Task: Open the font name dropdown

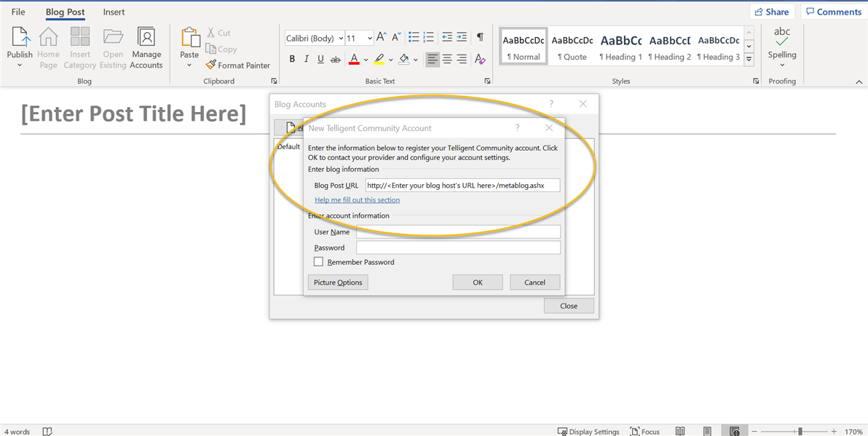Action: click(x=341, y=39)
